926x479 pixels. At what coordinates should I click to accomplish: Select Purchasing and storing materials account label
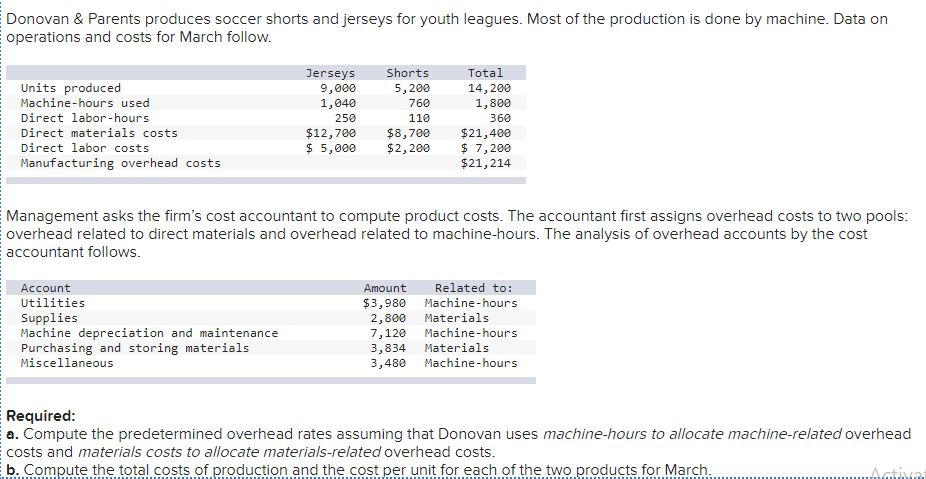coord(135,348)
